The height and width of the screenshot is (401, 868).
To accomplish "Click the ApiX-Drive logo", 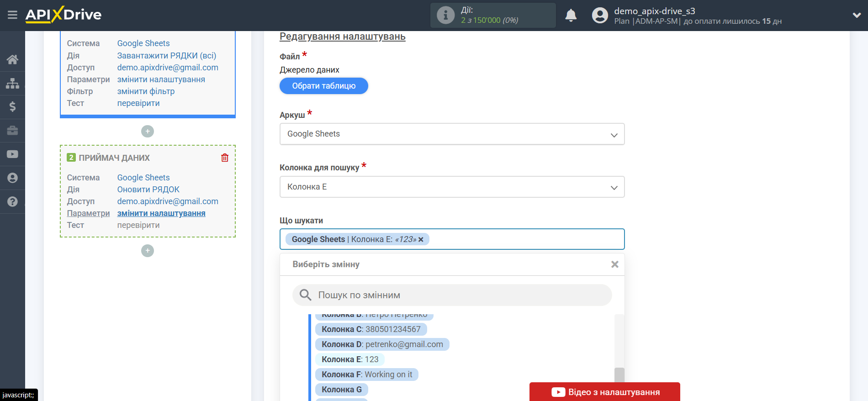I will (64, 15).
